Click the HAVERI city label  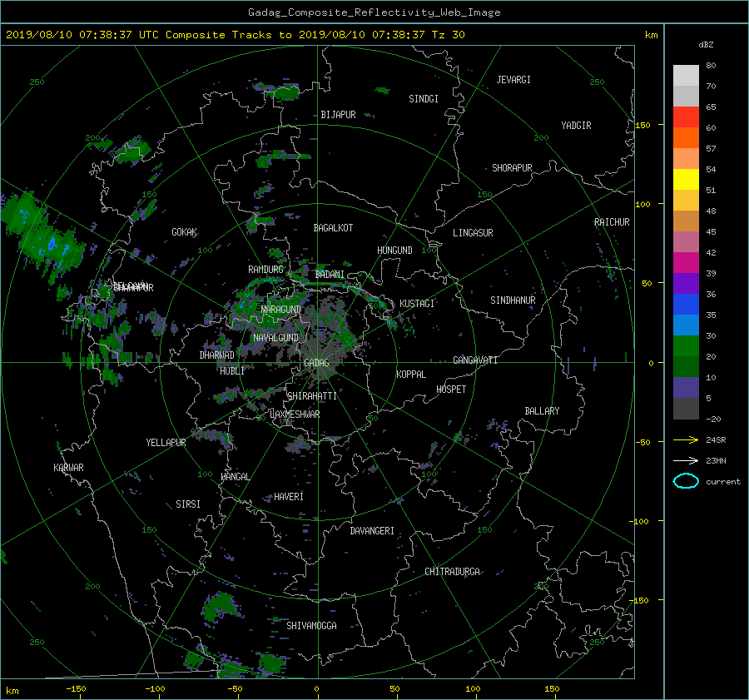(289, 497)
